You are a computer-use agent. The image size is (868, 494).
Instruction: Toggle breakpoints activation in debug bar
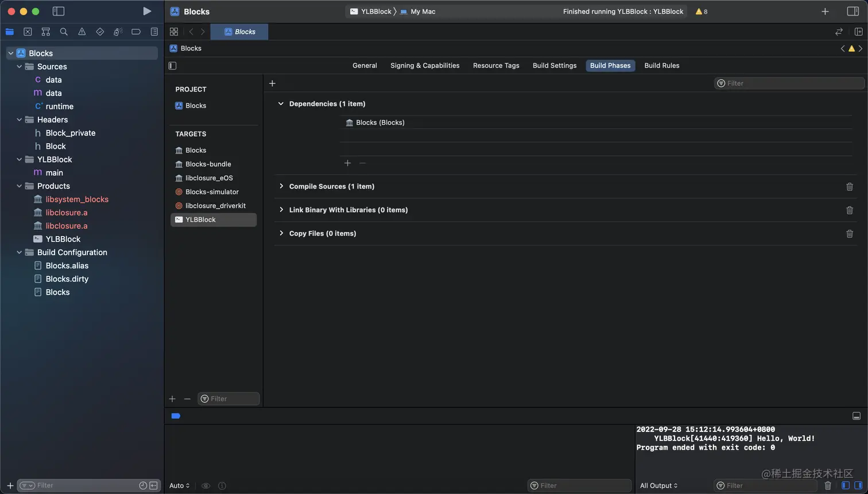pos(176,416)
